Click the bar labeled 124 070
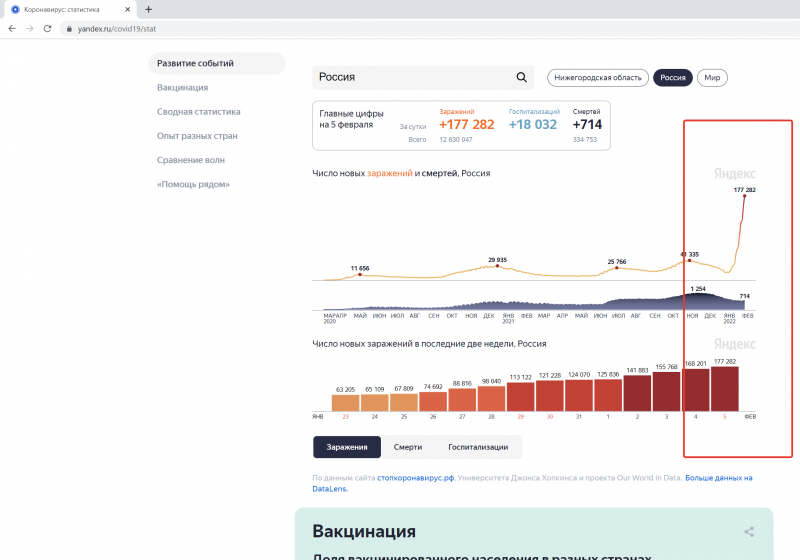 [579, 395]
